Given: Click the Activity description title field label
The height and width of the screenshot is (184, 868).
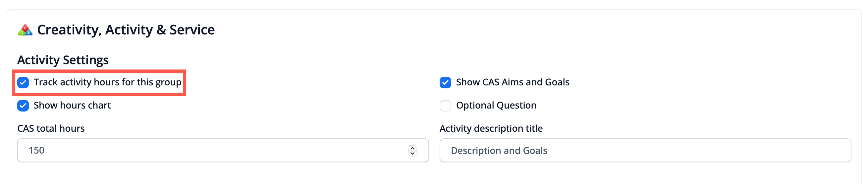Looking at the screenshot, I should click(x=491, y=128).
